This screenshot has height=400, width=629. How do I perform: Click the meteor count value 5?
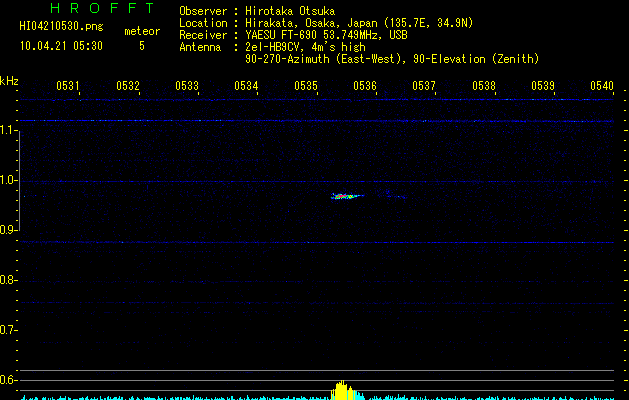[x=142, y=46]
